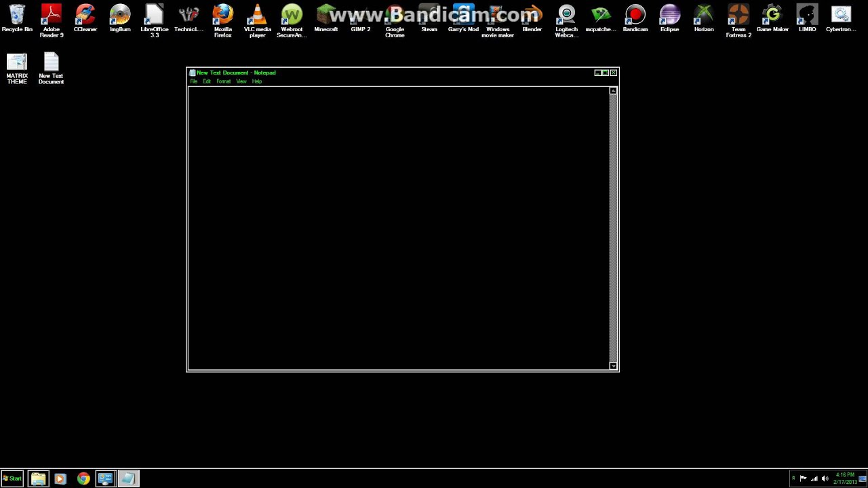Select the mcpatcher desktop shortcut

coord(601,19)
